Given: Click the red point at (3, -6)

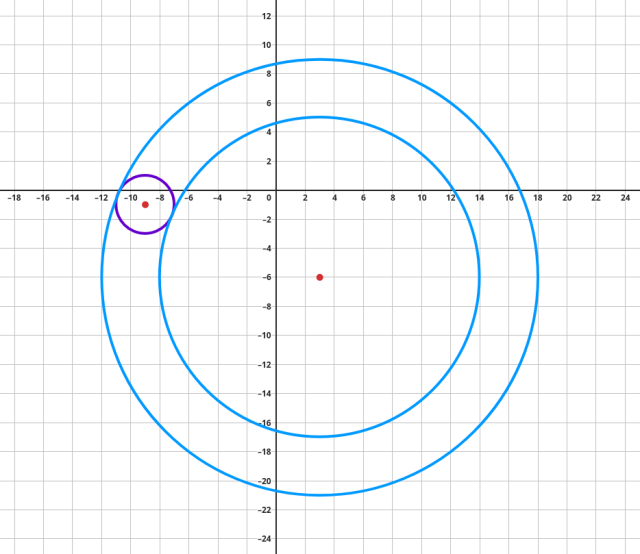Looking at the screenshot, I should click(320, 277).
